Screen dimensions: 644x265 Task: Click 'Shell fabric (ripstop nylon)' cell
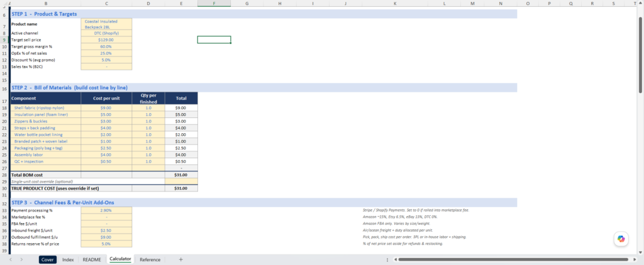click(45, 108)
